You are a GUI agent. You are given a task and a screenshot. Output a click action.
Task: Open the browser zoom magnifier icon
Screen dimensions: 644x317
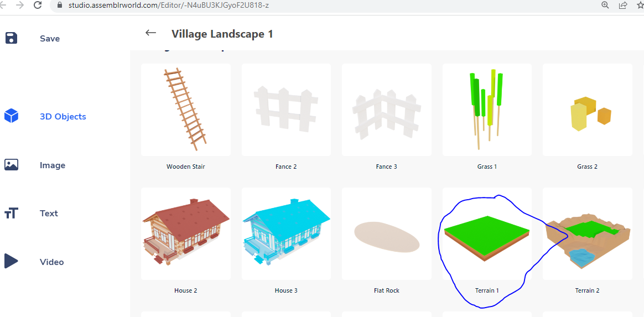pyautogui.click(x=605, y=5)
